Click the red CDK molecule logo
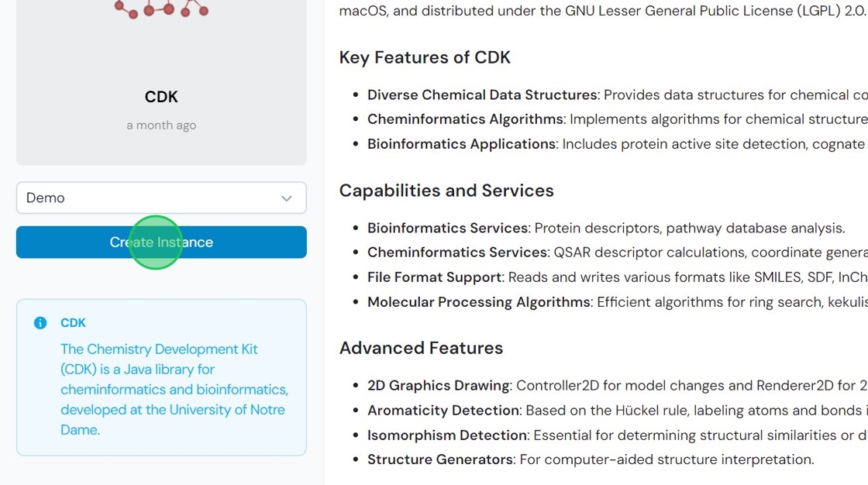Image resolution: width=868 pixels, height=485 pixels. coord(161,9)
